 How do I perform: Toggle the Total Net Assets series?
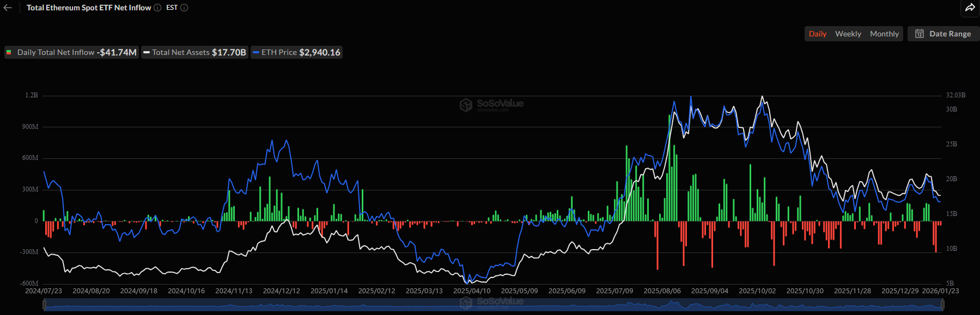pyautogui.click(x=194, y=52)
